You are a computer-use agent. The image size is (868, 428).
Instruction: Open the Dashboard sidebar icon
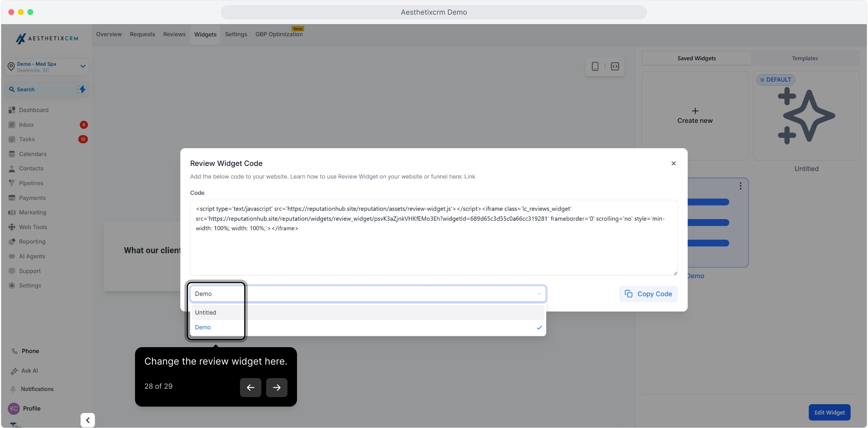pos(12,110)
